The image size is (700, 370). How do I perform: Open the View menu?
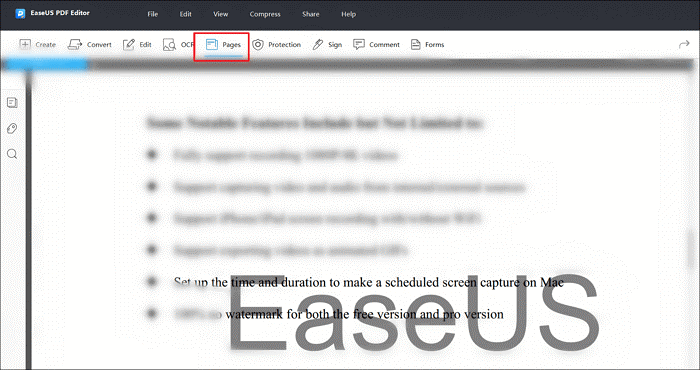[x=221, y=14]
